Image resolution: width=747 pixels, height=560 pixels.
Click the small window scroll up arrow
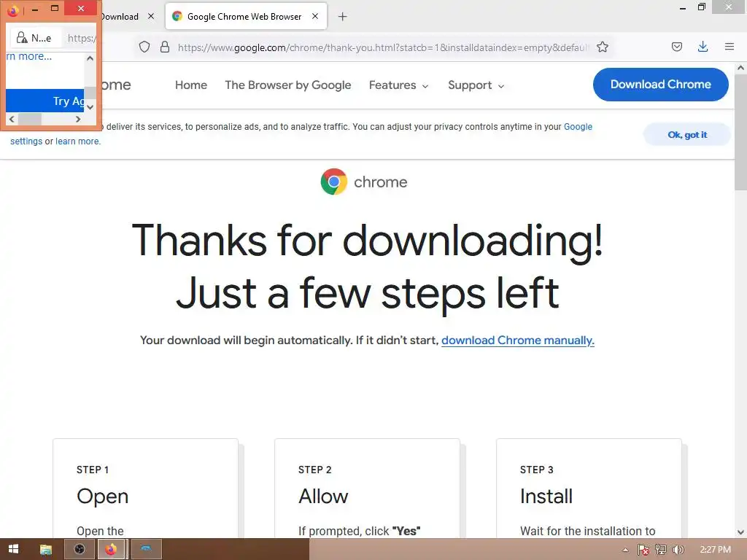coord(90,58)
